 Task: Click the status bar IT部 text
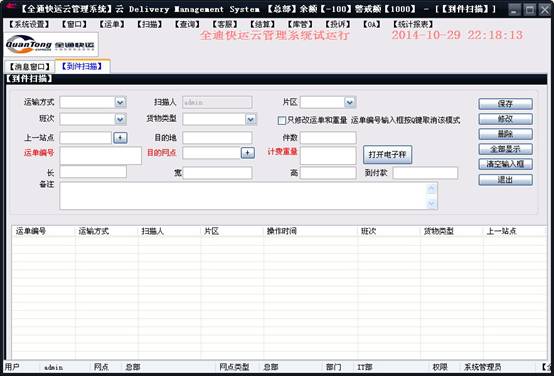[x=365, y=368]
